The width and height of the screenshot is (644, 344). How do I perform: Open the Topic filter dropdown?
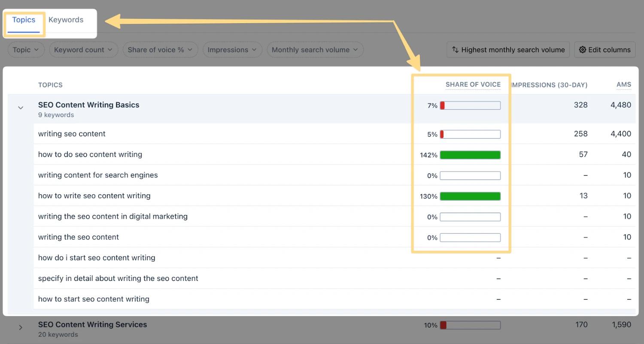(26, 50)
